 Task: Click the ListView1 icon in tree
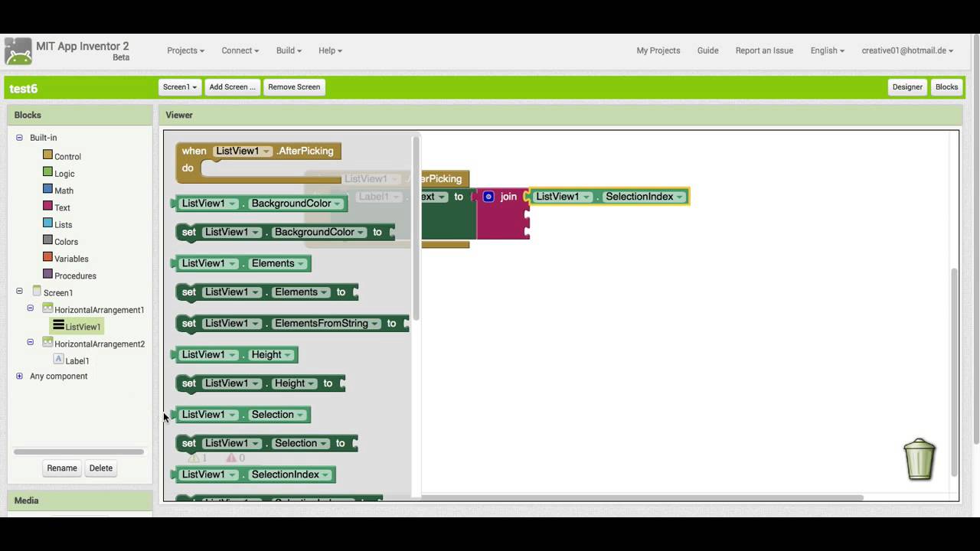[58, 325]
